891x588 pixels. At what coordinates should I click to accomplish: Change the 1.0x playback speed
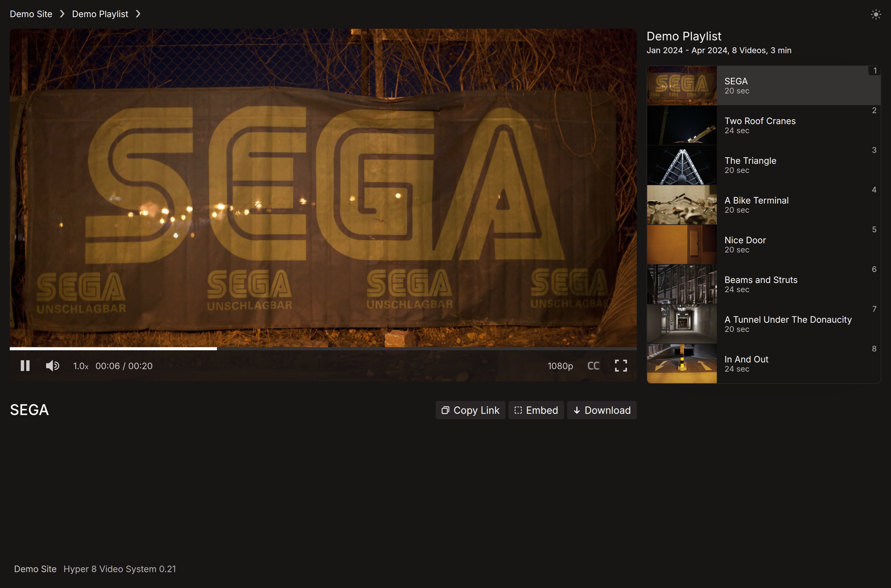pyautogui.click(x=81, y=366)
